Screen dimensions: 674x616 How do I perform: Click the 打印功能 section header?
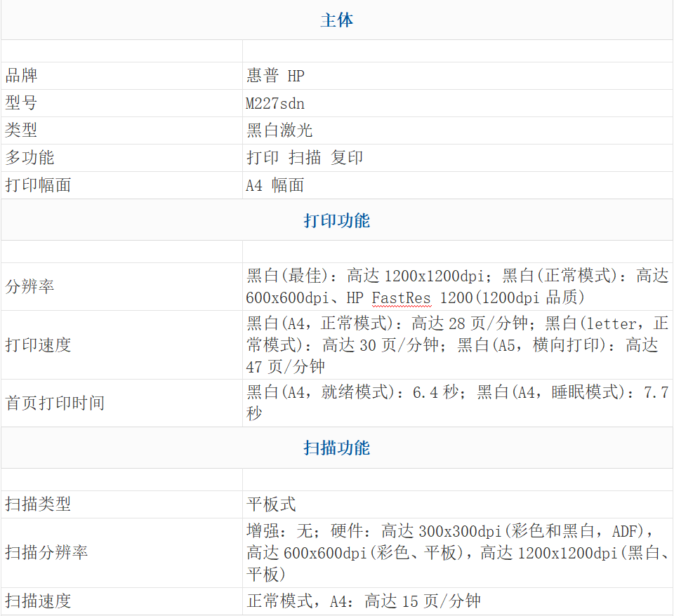336,220
